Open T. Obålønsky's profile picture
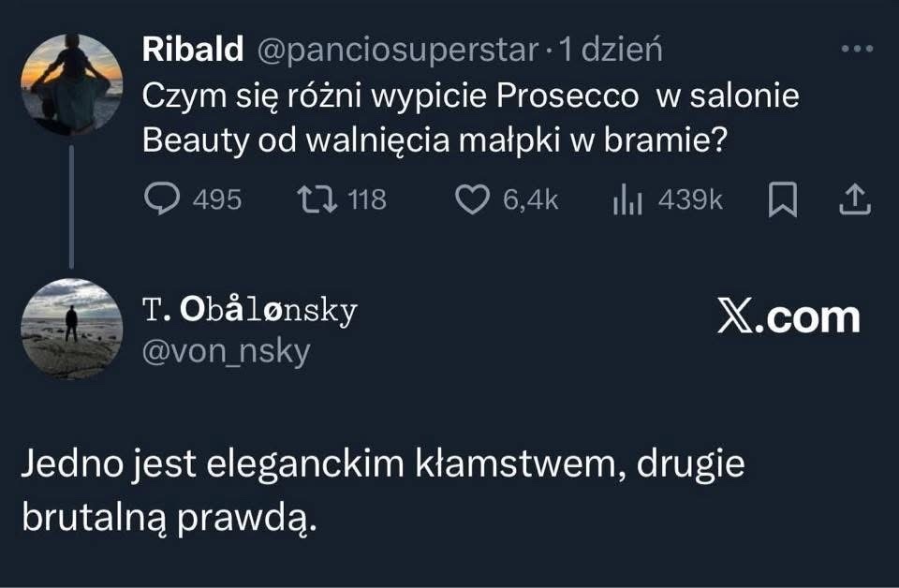Screen dimensions: 899x588 pos(71,329)
